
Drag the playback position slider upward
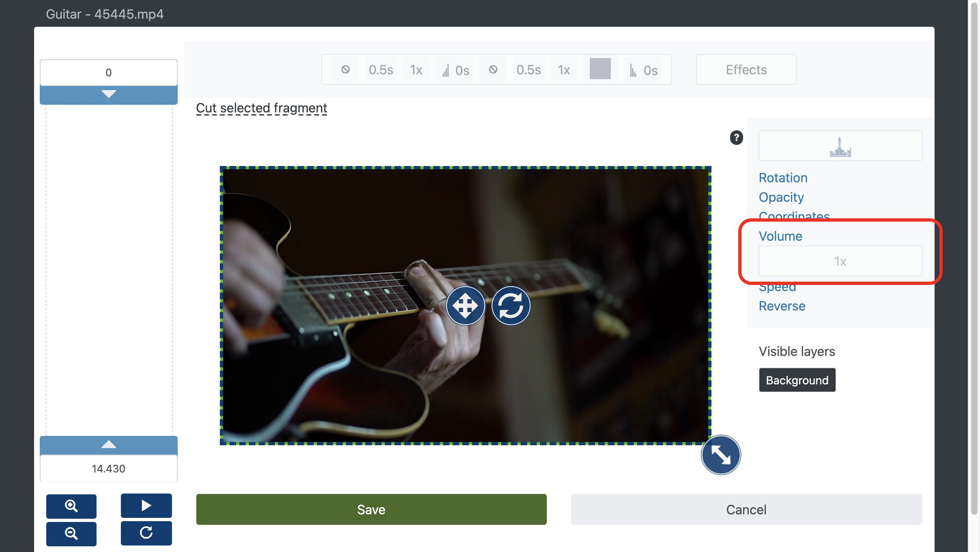(108, 445)
